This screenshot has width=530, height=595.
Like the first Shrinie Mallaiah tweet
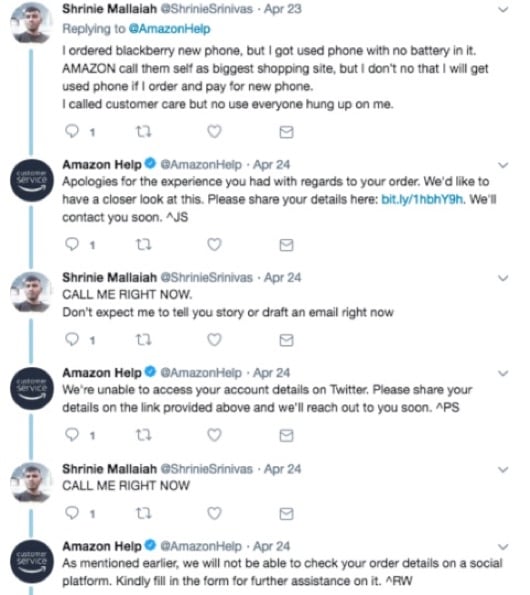click(x=214, y=132)
